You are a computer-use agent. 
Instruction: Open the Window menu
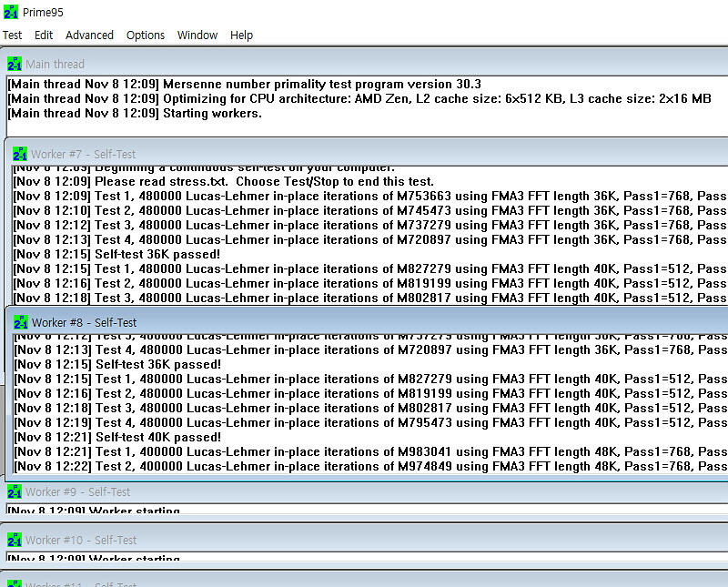197,35
